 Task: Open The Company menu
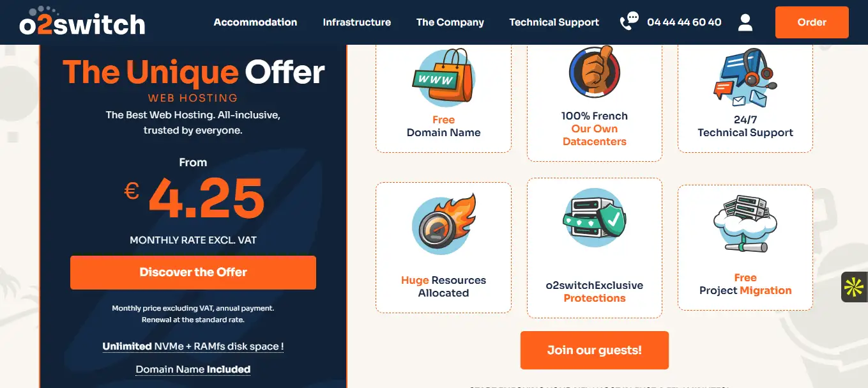tap(450, 22)
